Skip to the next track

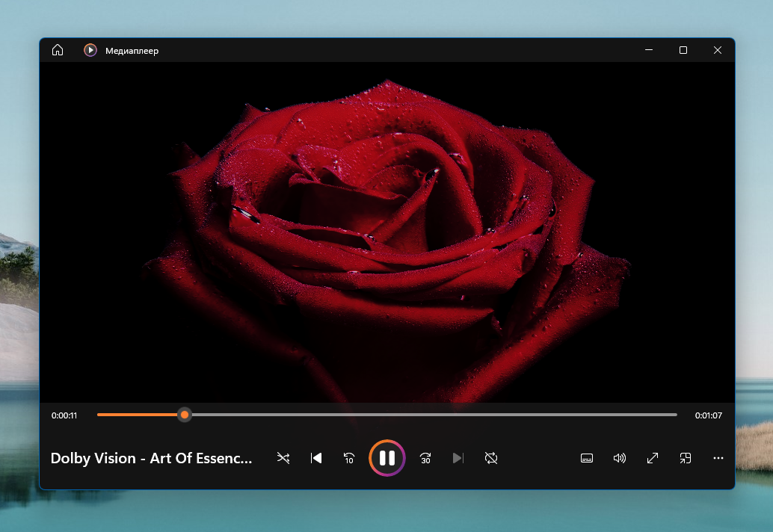tap(458, 458)
